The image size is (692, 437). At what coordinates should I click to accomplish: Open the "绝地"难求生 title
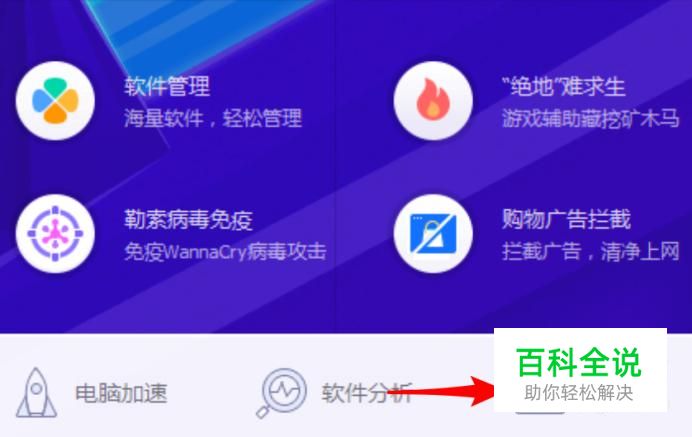564,86
